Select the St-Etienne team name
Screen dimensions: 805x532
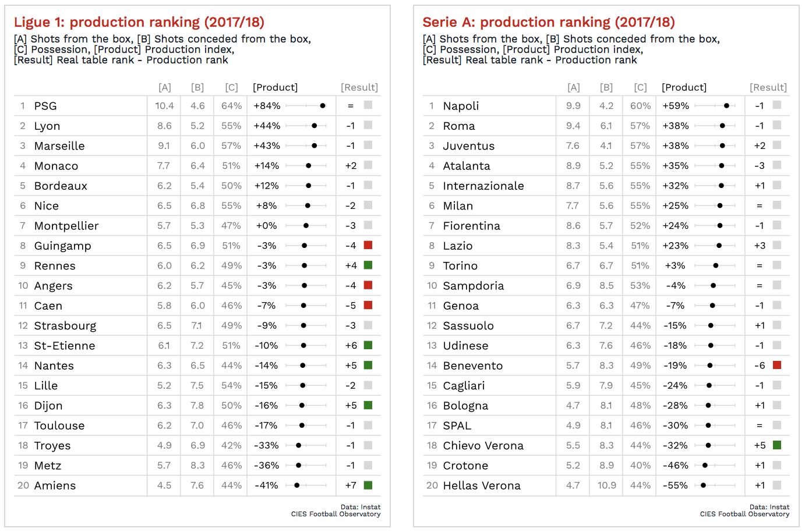tap(65, 346)
